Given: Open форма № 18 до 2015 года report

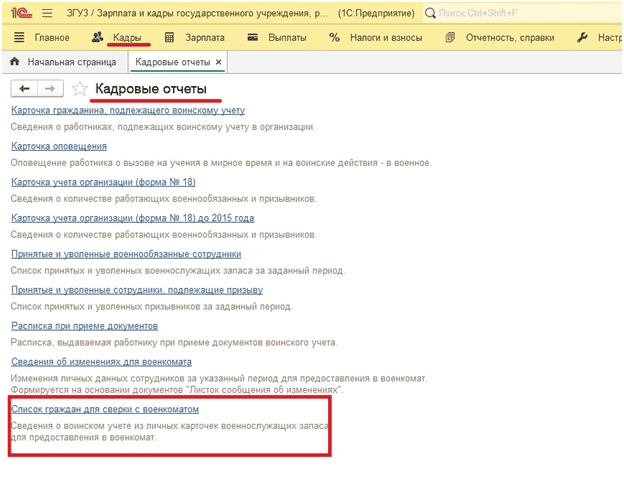Looking at the screenshot, I should [133, 218].
